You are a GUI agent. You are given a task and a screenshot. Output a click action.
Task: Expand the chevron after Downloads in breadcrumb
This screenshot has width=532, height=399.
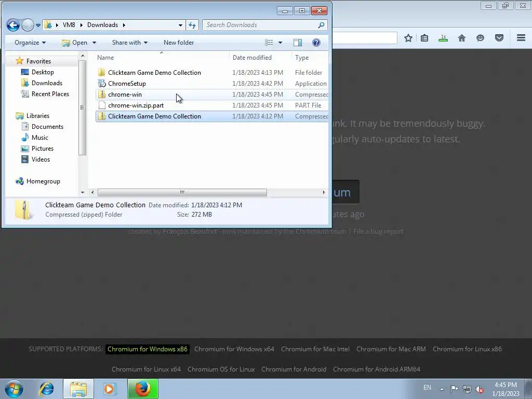tap(124, 25)
